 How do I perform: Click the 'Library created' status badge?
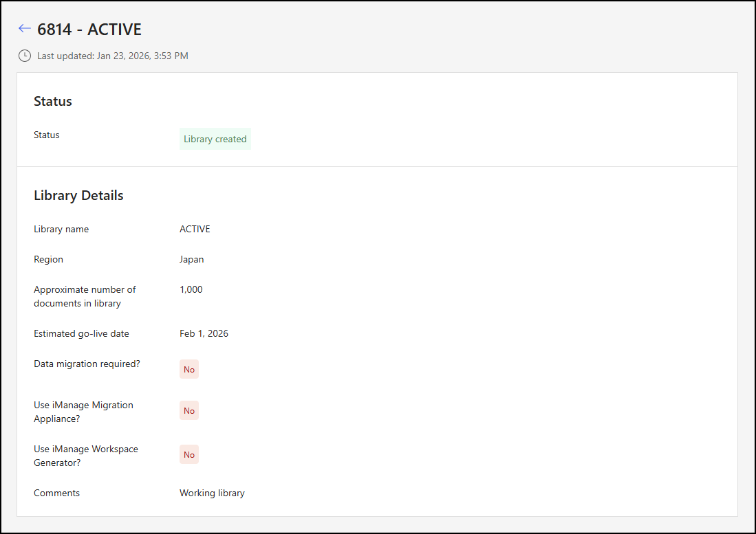click(215, 139)
